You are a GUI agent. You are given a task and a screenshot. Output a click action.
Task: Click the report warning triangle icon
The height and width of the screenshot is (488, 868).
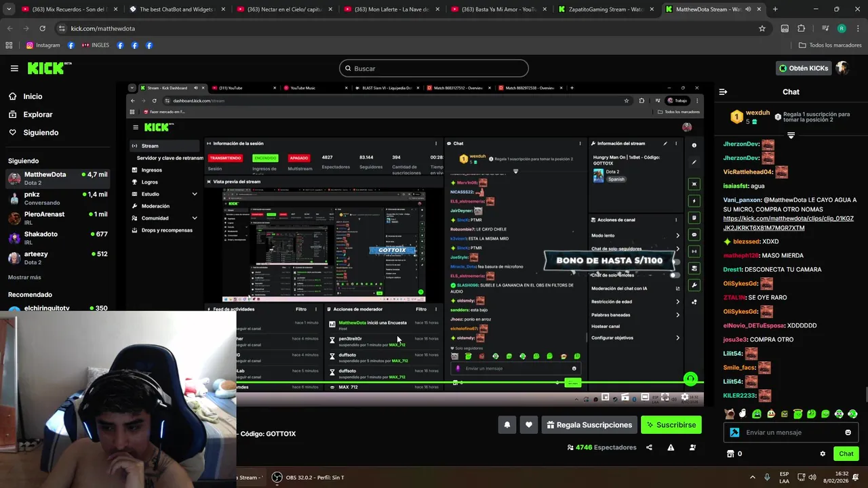click(x=671, y=447)
